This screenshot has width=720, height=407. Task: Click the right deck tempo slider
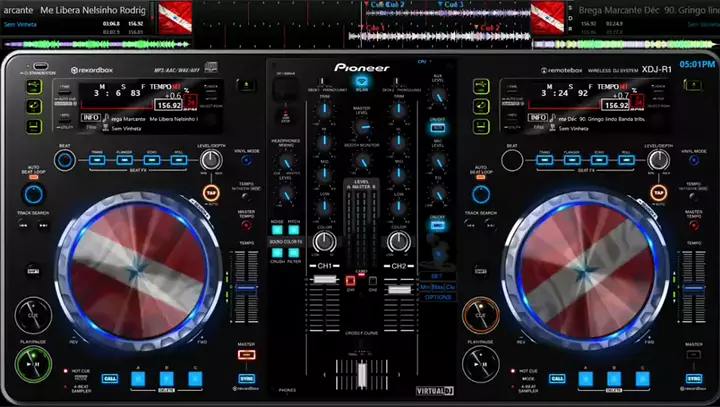coord(694,288)
